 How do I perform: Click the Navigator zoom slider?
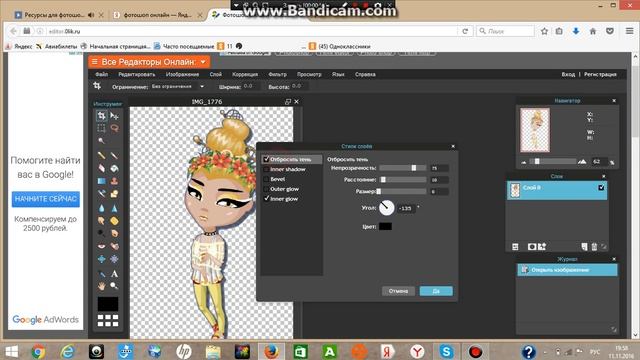point(553,162)
